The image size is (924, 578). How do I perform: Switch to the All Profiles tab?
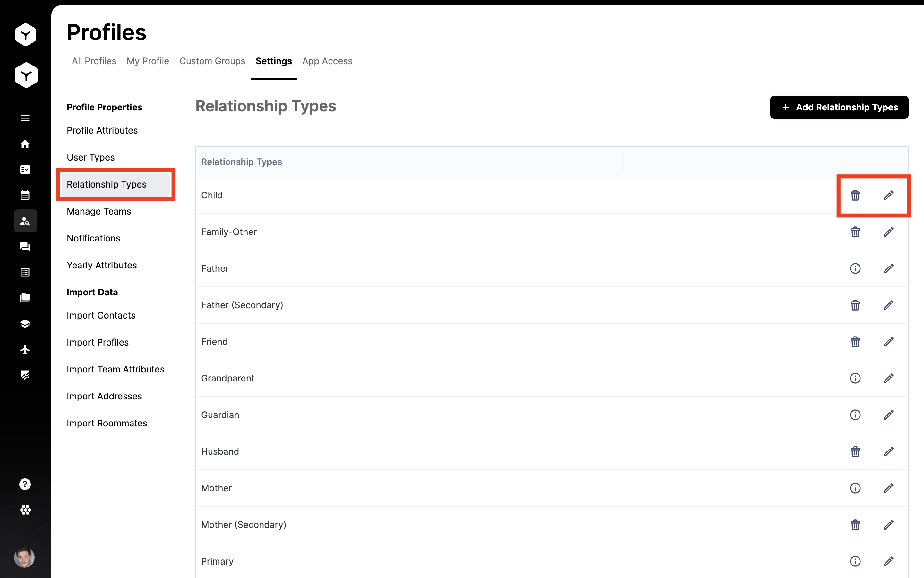pos(94,61)
